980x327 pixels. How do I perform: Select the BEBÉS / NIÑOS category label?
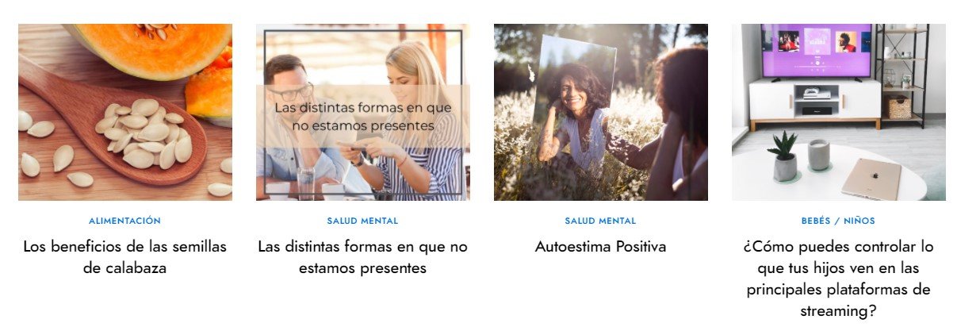coord(839,221)
